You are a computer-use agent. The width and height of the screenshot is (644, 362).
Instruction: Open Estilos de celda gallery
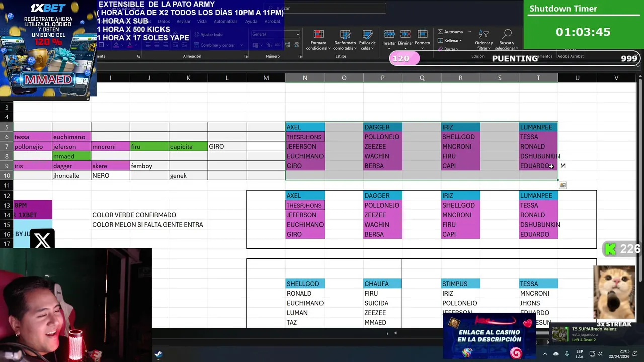tap(367, 40)
